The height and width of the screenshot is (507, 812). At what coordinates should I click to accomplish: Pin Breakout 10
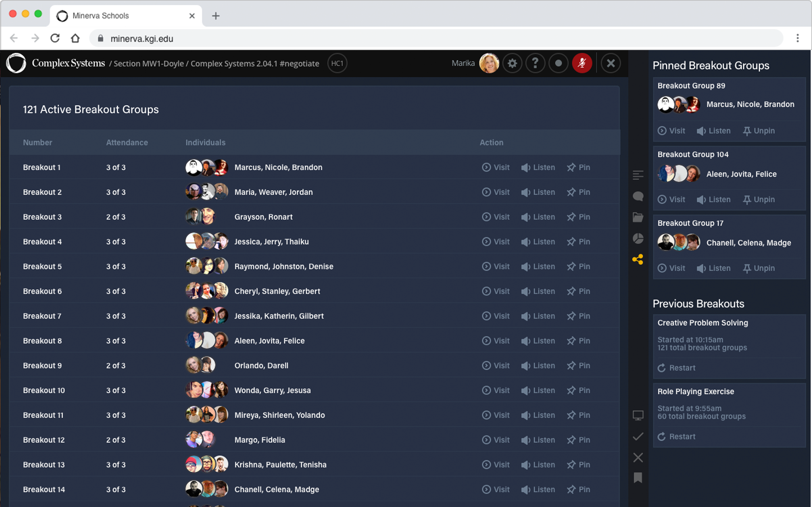click(578, 391)
